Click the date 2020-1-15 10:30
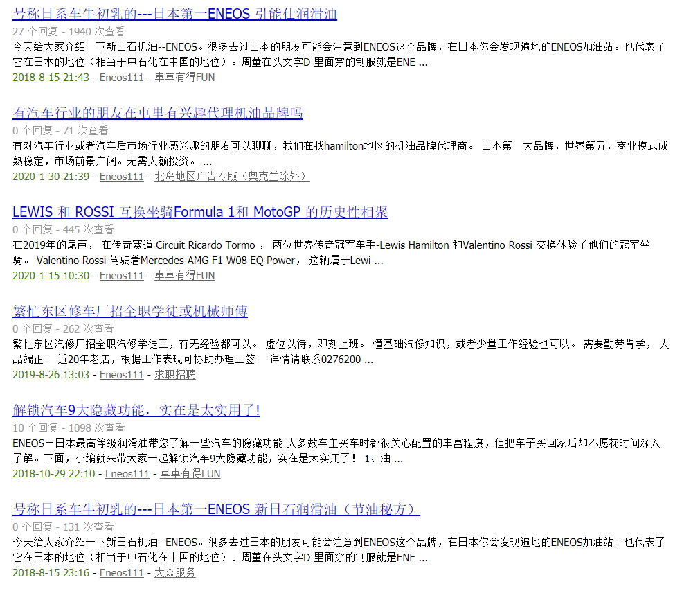This screenshot has width=700, height=591. click(51, 276)
